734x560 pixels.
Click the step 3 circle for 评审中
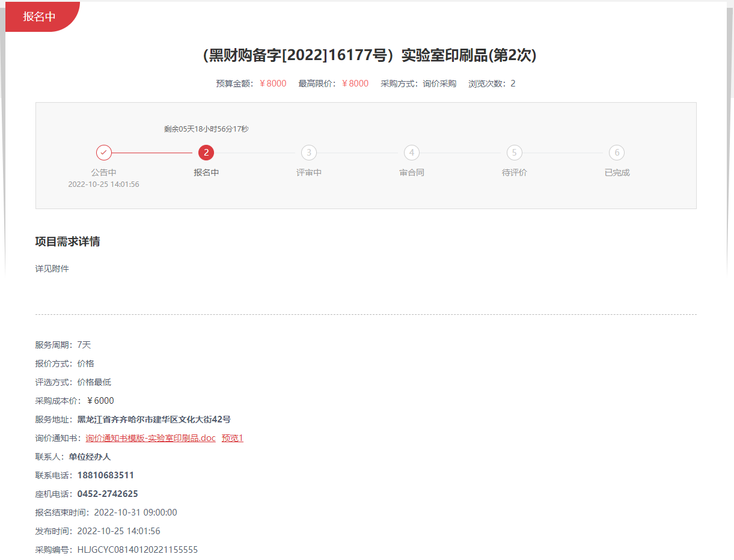(x=309, y=153)
